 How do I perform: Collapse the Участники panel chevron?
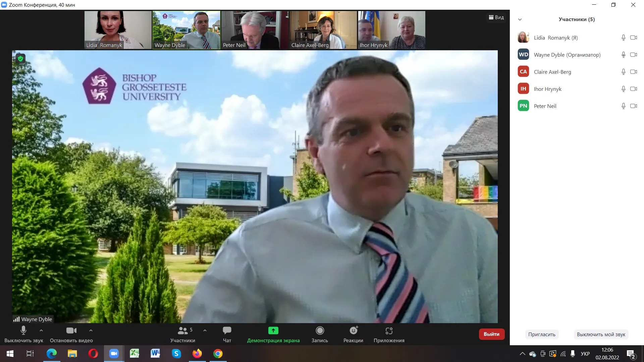(x=520, y=19)
